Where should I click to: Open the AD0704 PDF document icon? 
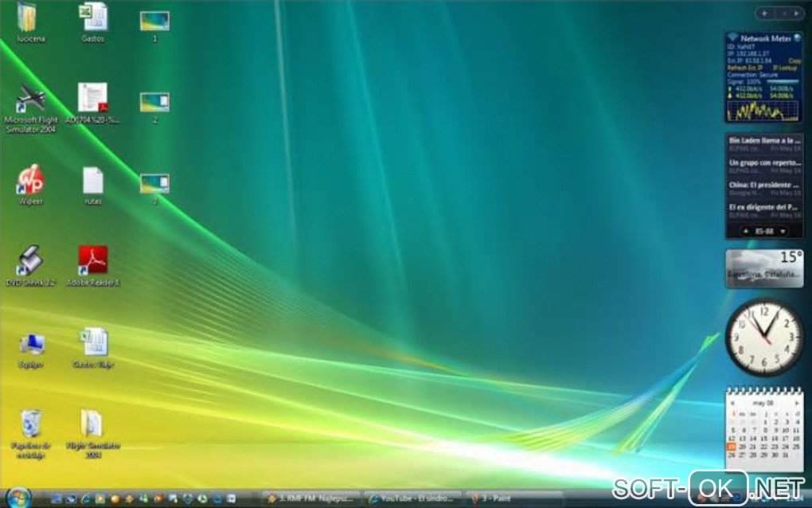[x=92, y=103]
